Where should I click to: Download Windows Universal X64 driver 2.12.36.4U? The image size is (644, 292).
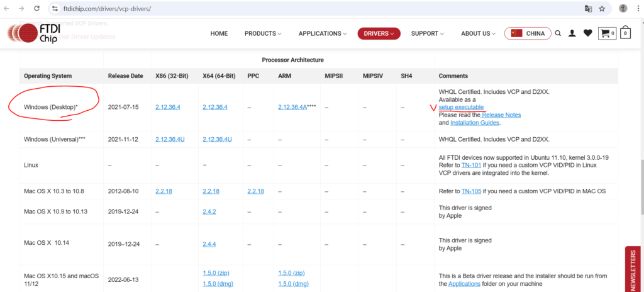[x=217, y=140]
